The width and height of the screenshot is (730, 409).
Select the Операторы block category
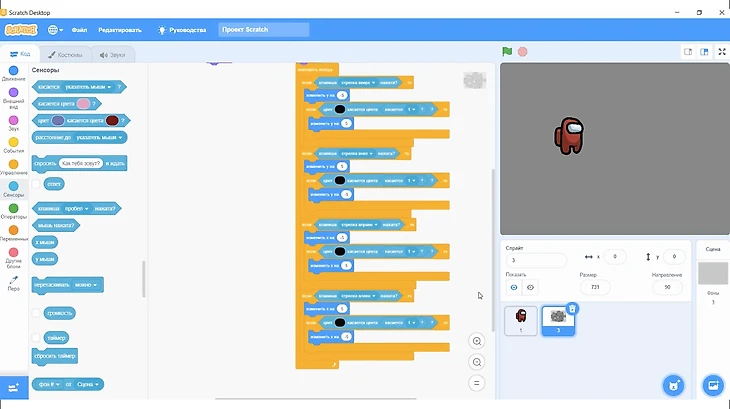(x=14, y=211)
